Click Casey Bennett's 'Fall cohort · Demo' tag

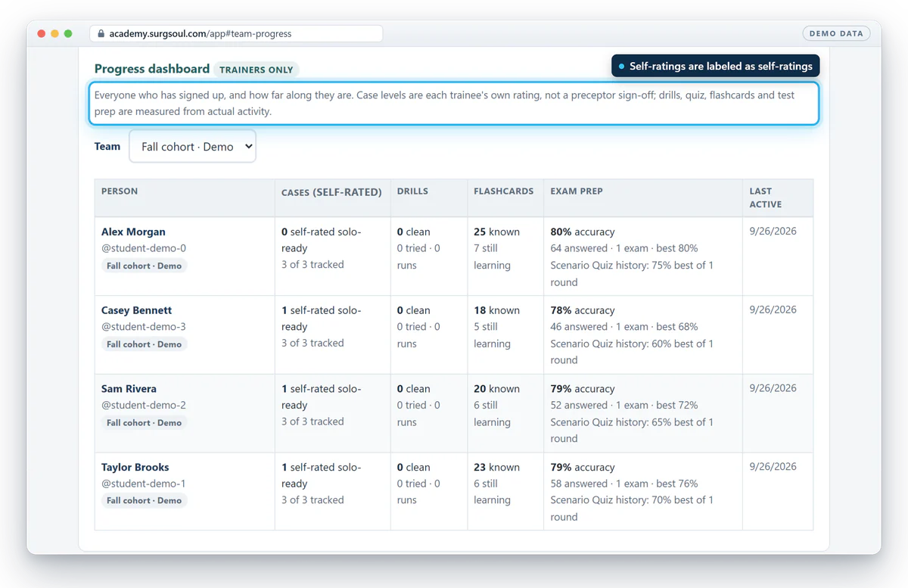pyautogui.click(x=144, y=344)
